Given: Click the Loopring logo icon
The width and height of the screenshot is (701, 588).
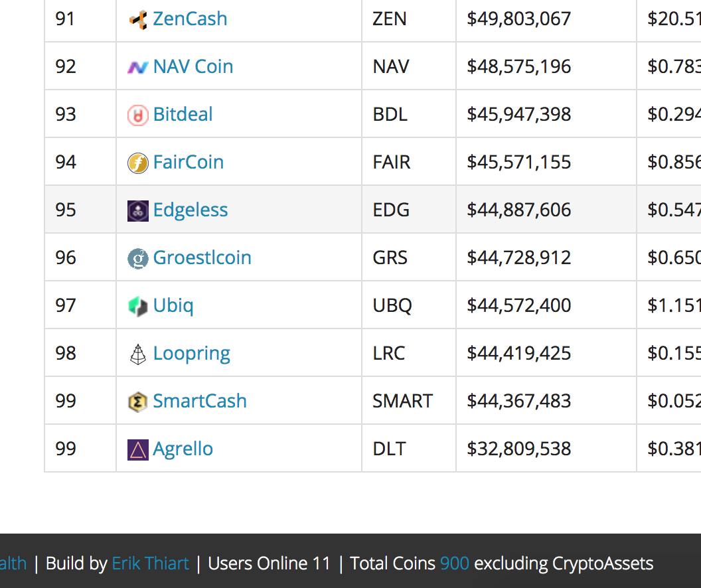Looking at the screenshot, I should pyautogui.click(x=137, y=353).
